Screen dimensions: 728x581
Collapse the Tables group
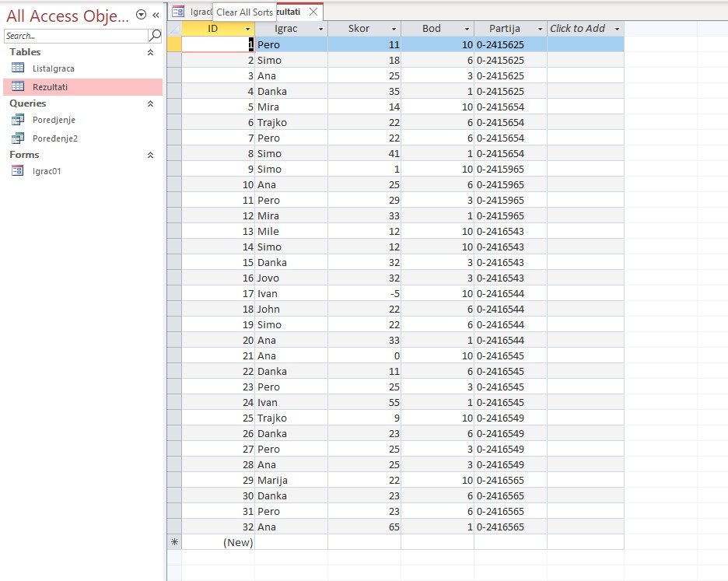click(150, 52)
